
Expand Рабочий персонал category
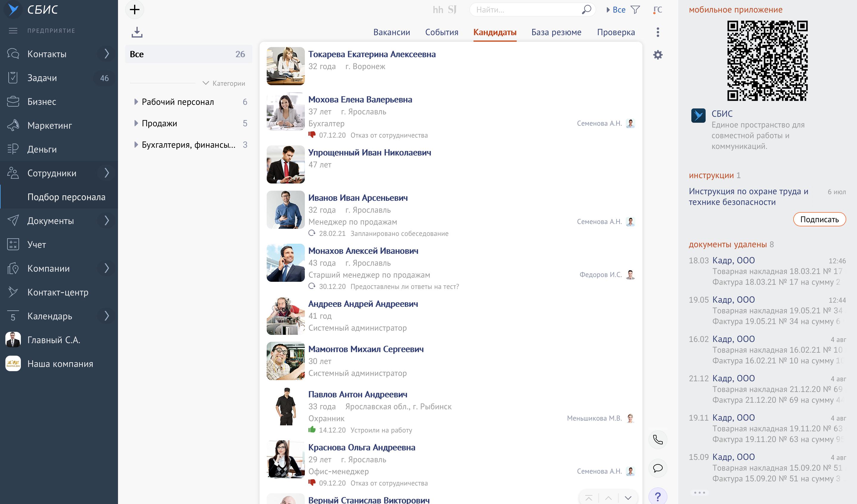(x=136, y=102)
